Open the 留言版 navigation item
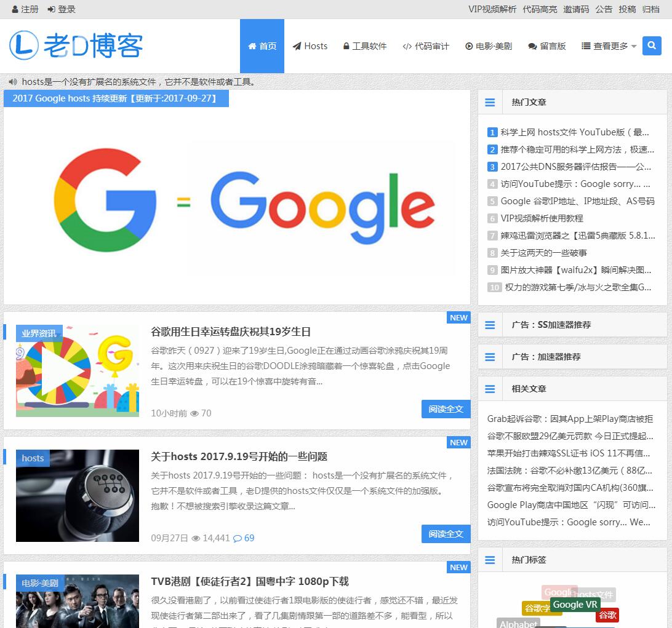672x628 pixels. pyautogui.click(x=547, y=46)
